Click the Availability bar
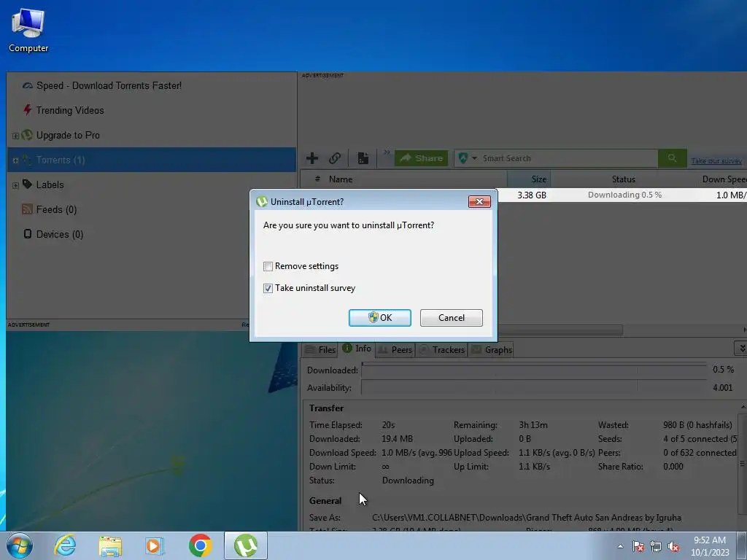This screenshot has height=560, width=747. 534,388
